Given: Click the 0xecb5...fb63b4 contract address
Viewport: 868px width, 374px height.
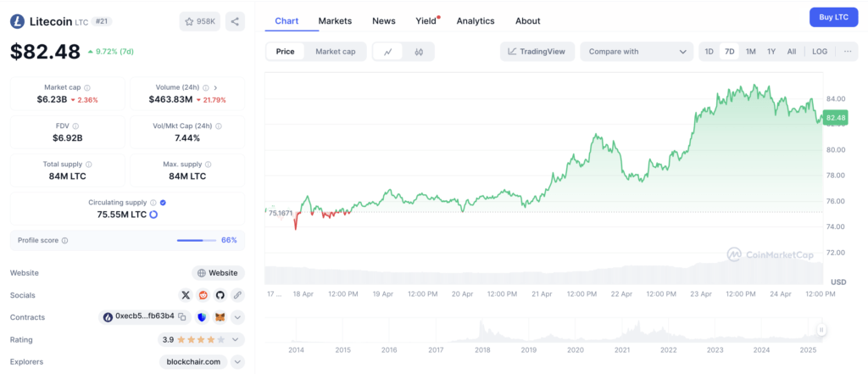Looking at the screenshot, I should tap(144, 317).
